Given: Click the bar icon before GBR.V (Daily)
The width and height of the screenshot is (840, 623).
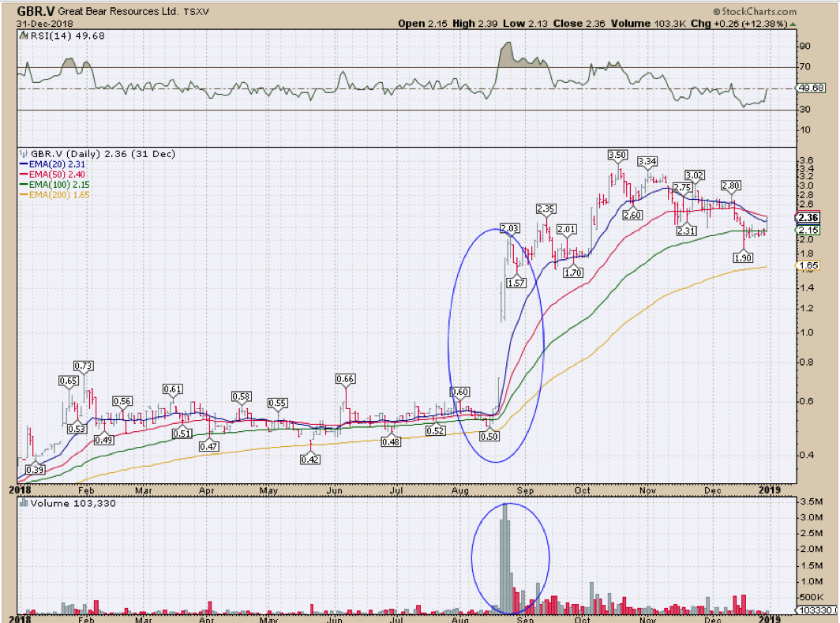Looking at the screenshot, I should (23, 154).
